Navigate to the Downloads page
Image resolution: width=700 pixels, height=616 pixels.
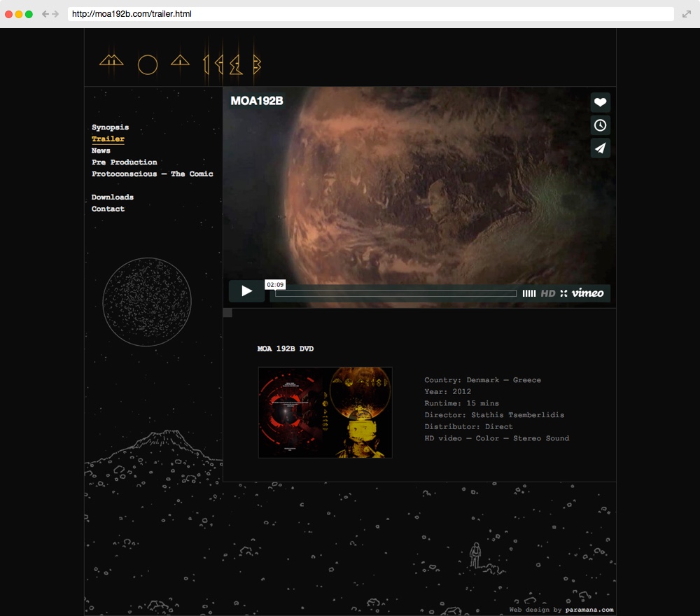[112, 197]
